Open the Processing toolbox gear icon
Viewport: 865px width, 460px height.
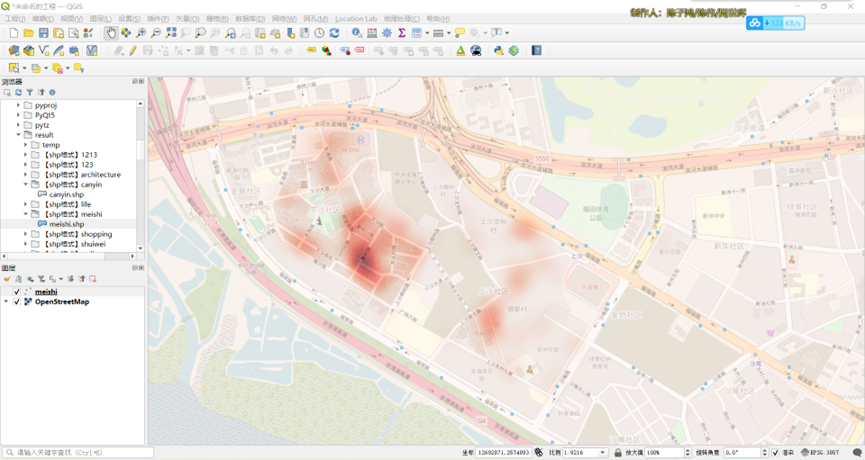click(387, 33)
